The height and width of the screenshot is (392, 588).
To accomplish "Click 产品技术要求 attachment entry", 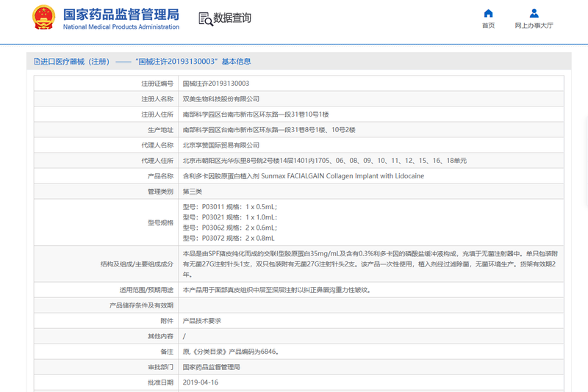I will (201, 321).
